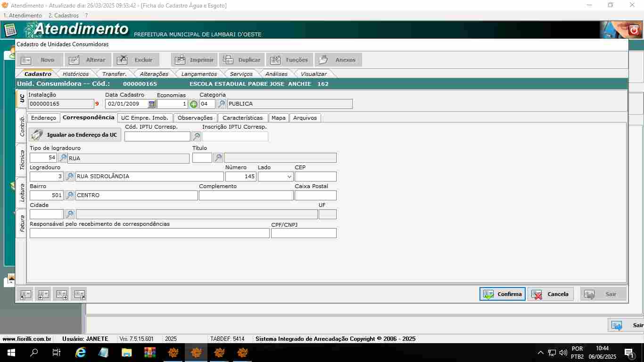
Task: Open Internet Explorer from the taskbar
Action: (x=81, y=353)
